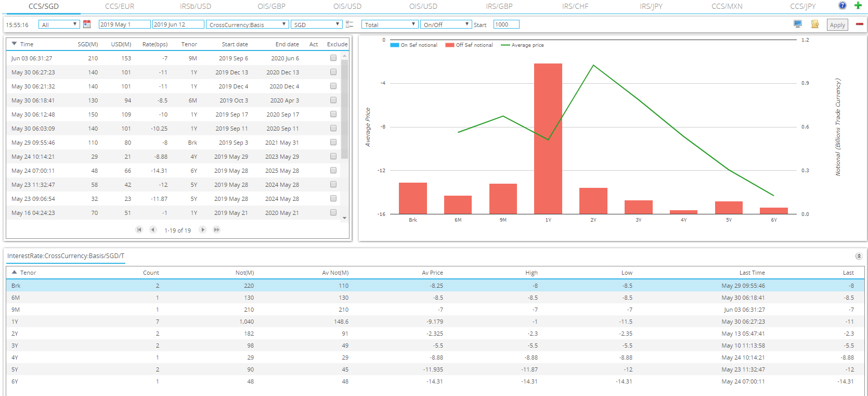Open the SGD currency dropdown
Image resolution: width=868 pixels, height=396 pixels.
click(316, 24)
